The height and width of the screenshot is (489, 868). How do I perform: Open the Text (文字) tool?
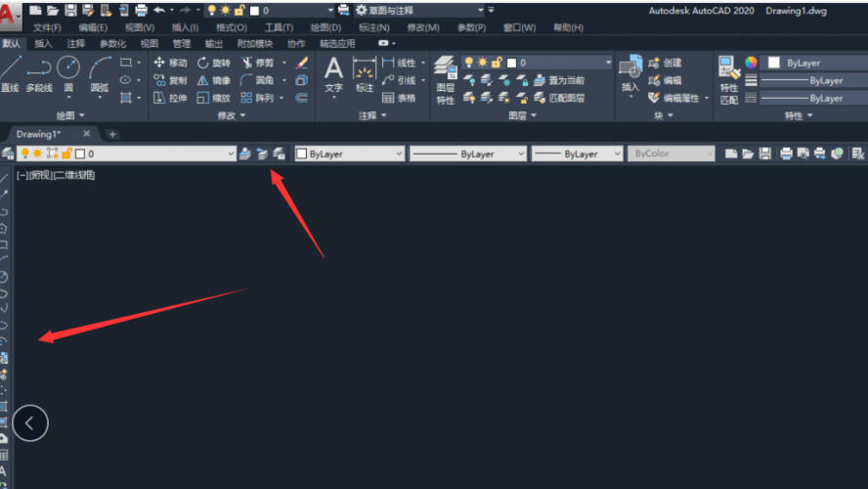tap(333, 74)
